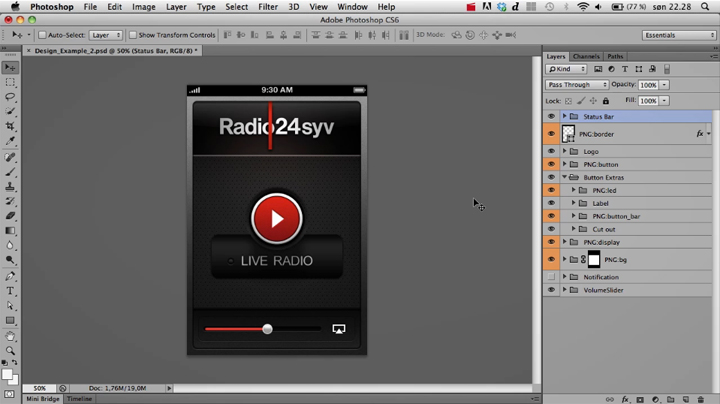Click the add layer style fx icon
Viewport: 720px width, 404px height.
pyautogui.click(x=625, y=399)
